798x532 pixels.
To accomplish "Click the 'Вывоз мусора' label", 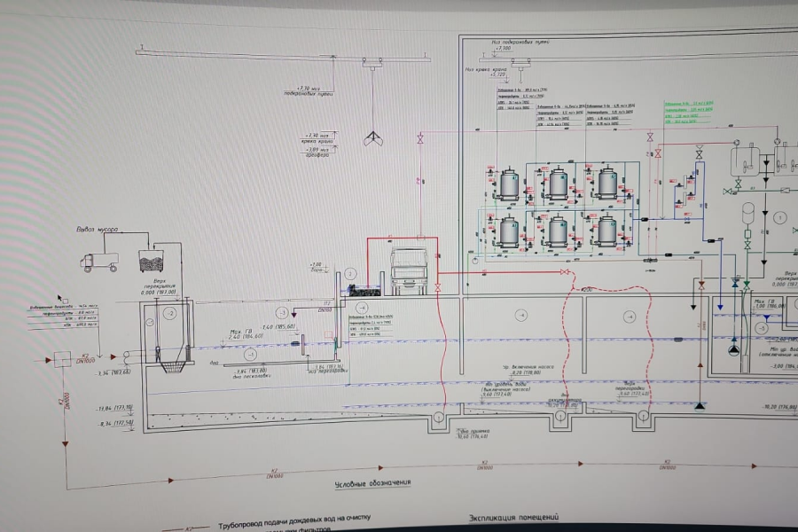I will pyautogui.click(x=97, y=229).
